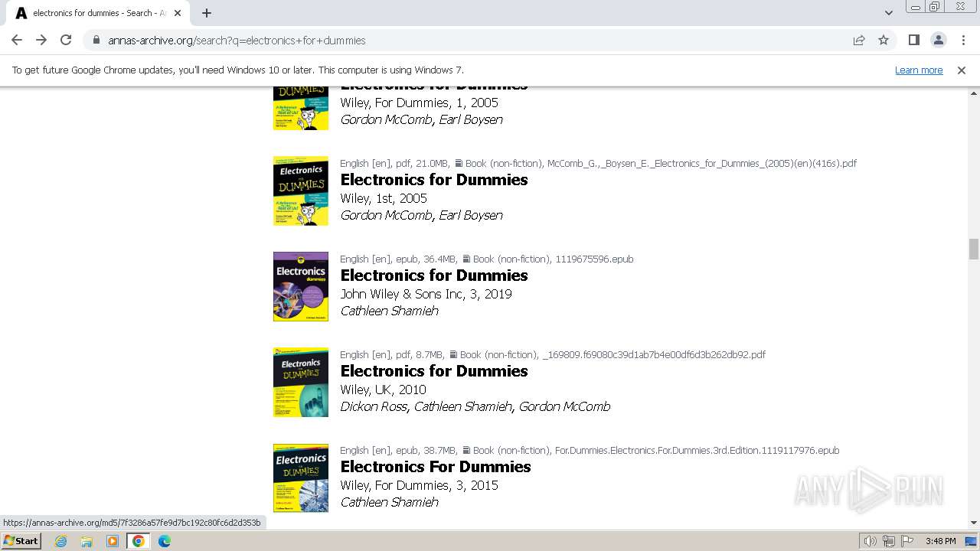Select the file info for _169809 pdf
Viewport: 980px width, 551px height.
[x=553, y=354]
